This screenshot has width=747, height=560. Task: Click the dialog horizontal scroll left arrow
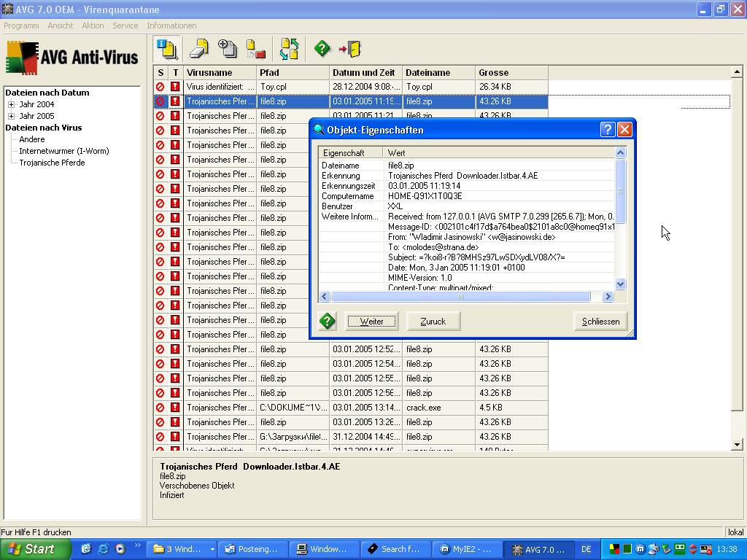[x=325, y=297]
